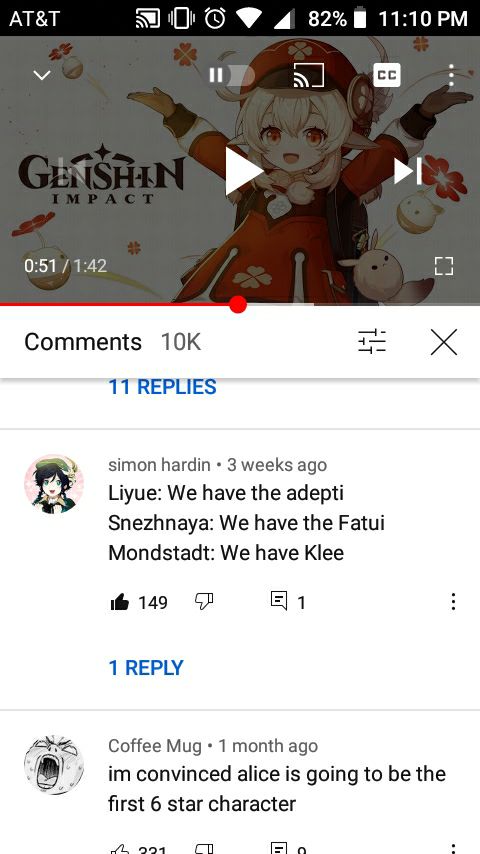The height and width of the screenshot is (854, 480).
Task: Play the paused video
Action: point(243,171)
